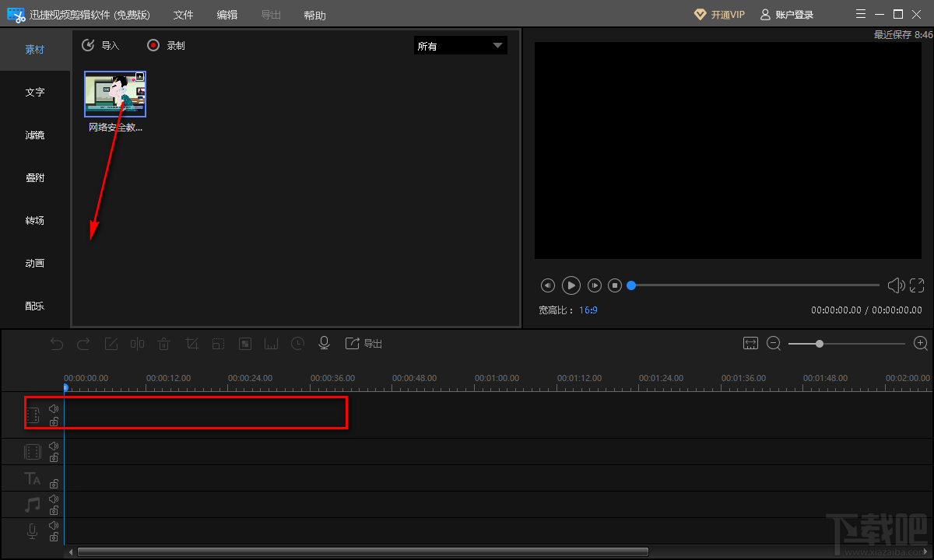The height and width of the screenshot is (560, 934).
Task: Click the freeze-frame bars icon beside mosaic
Action: (x=271, y=343)
